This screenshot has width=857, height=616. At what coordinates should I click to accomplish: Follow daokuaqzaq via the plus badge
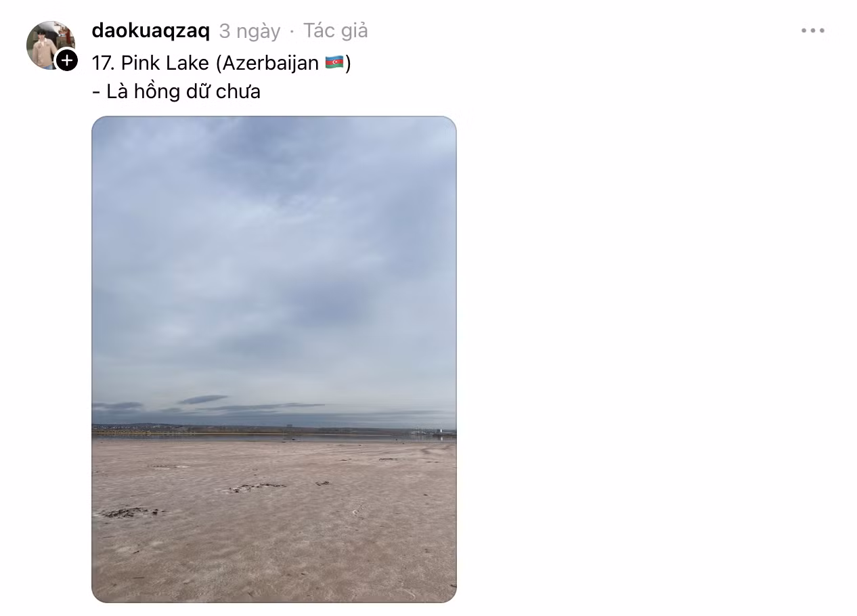tap(66, 60)
